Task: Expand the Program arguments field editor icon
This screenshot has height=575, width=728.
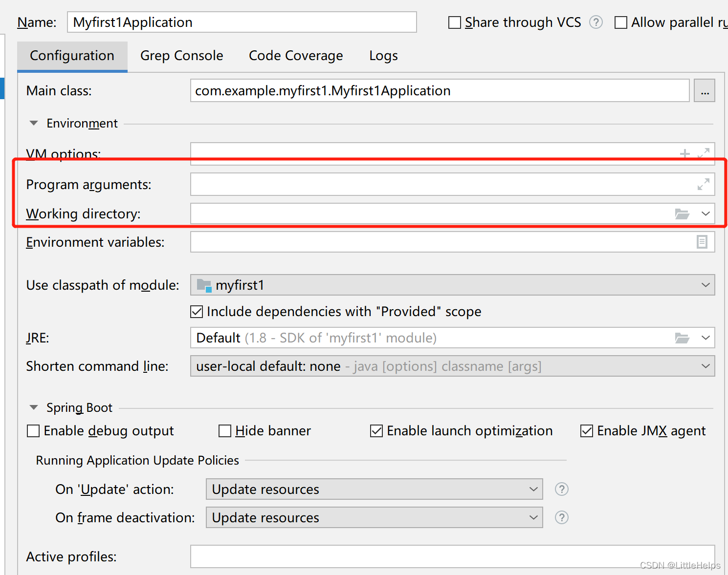Action: [703, 184]
